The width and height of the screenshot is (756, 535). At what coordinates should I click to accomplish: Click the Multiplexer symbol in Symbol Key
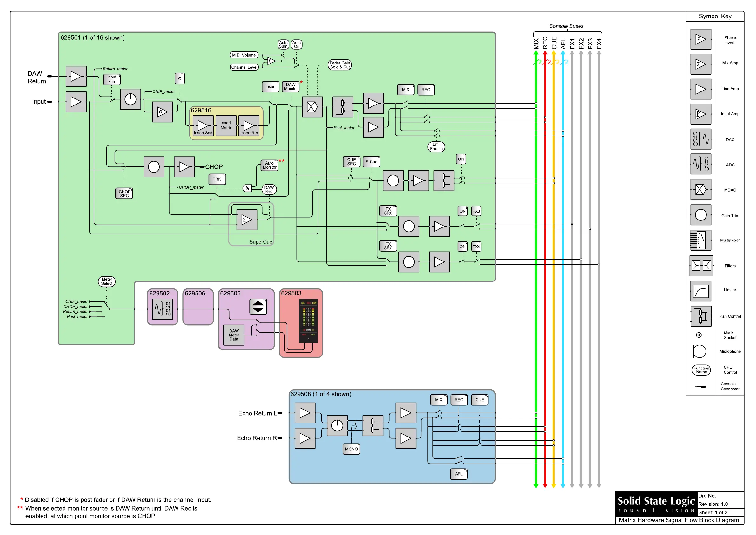(x=700, y=240)
